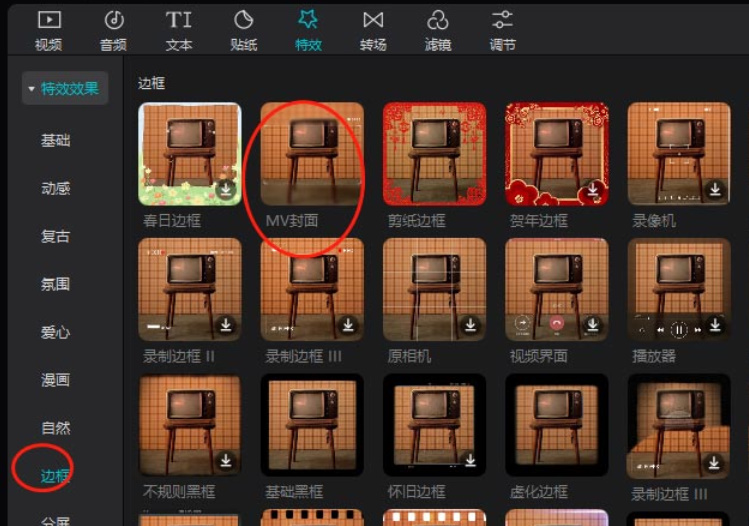749x526 pixels.
Task: Download the 播放器 effect
Action: [715, 325]
